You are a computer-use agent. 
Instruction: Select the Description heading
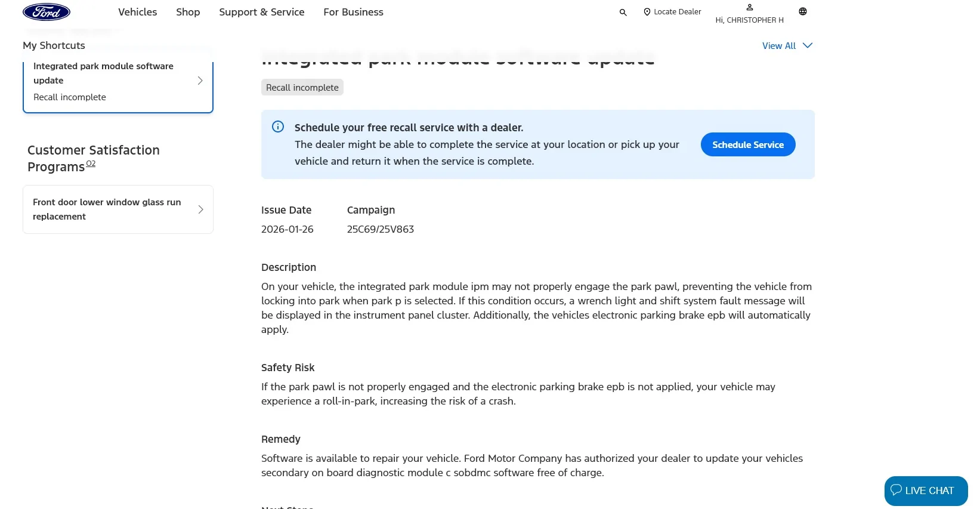(x=289, y=267)
